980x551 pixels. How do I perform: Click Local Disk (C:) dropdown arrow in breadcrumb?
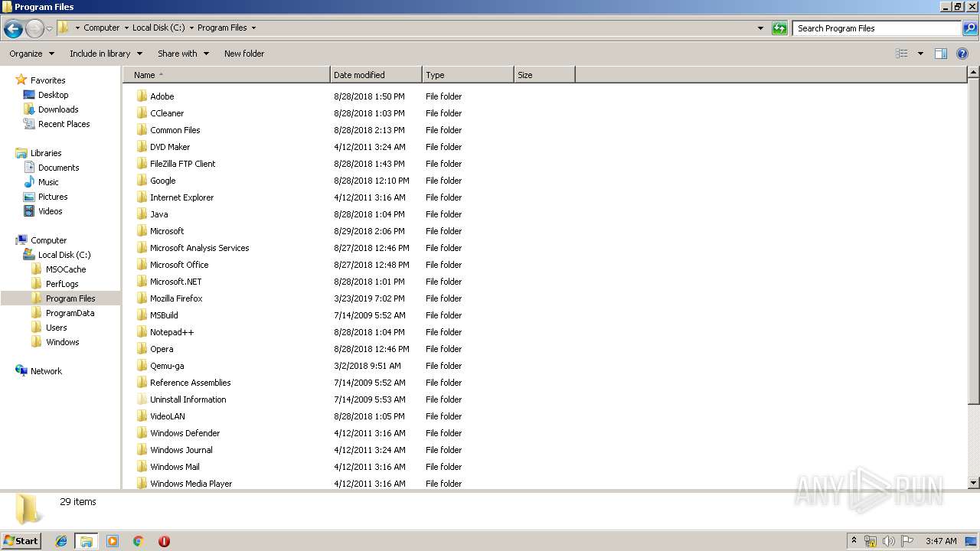click(191, 28)
